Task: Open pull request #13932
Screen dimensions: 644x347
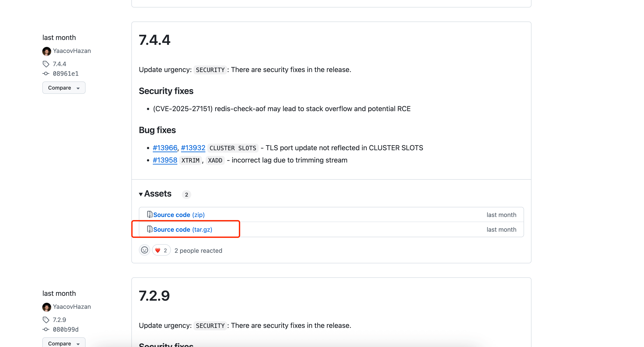Action: [x=193, y=148]
